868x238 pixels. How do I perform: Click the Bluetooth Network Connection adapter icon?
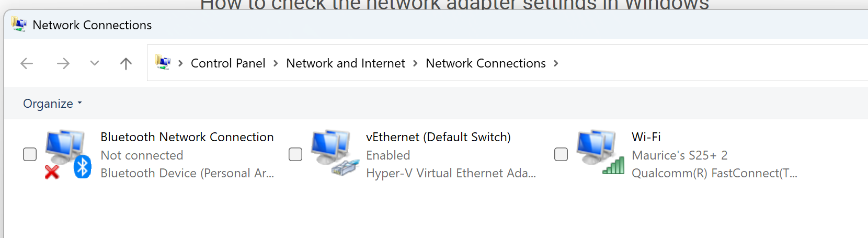point(67,154)
